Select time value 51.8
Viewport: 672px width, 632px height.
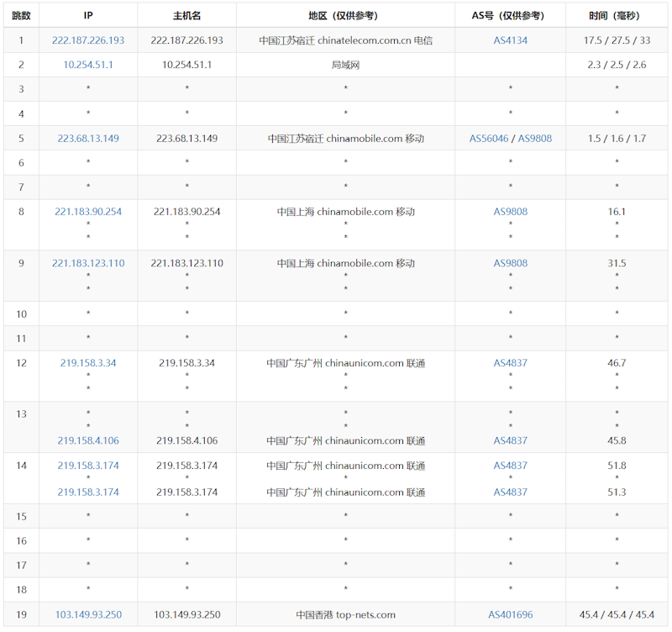click(x=617, y=466)
